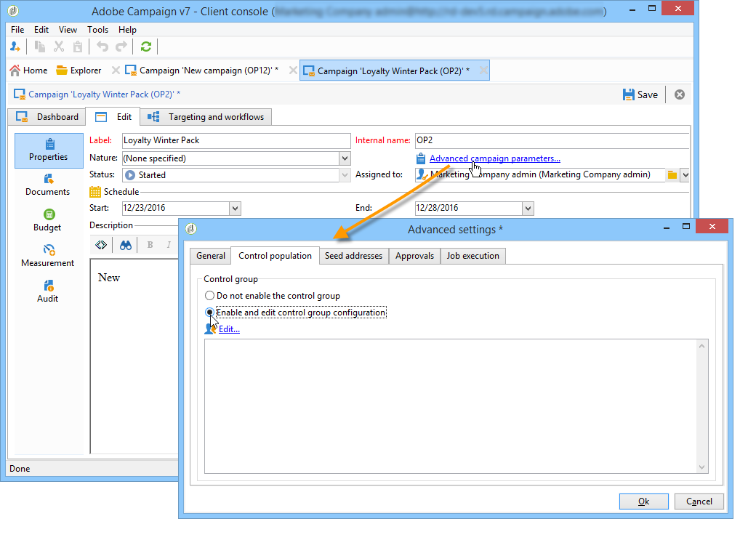Select 'Do not enable the control group'
The height and width of the screenshot is (540, 756).
[273, 296]
